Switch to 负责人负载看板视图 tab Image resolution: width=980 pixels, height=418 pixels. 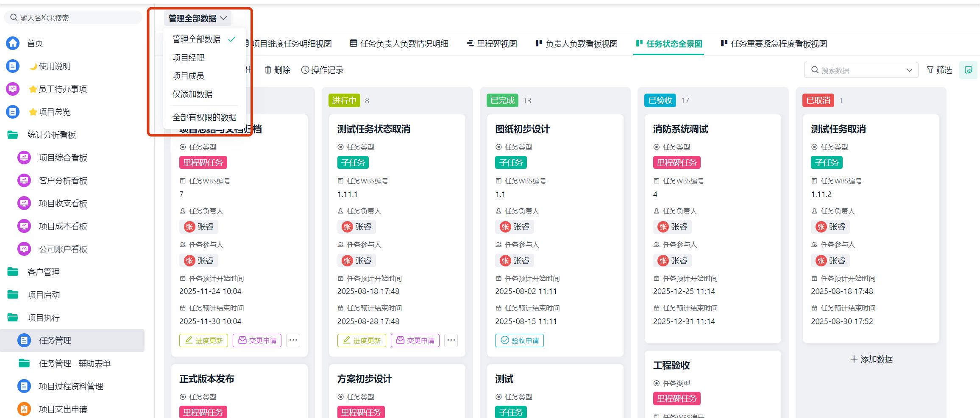pos(576,44)
